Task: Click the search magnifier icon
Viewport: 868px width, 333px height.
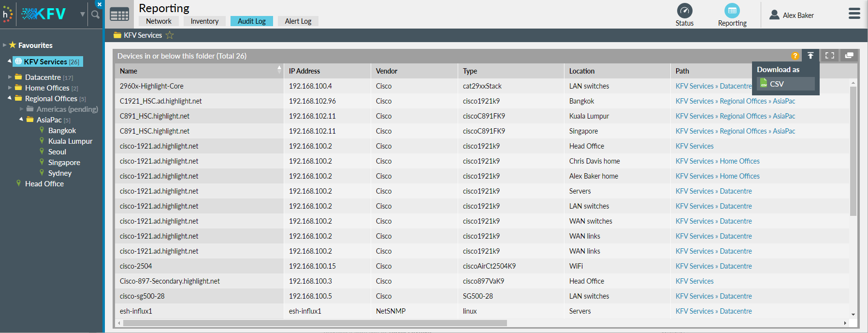Action: click(95, 15)
